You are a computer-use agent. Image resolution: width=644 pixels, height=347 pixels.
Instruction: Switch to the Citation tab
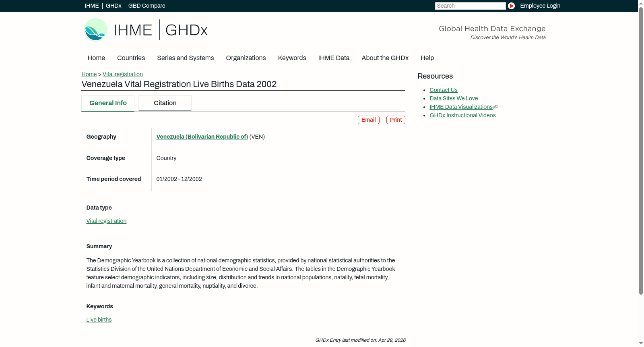[x=165, y=103]
